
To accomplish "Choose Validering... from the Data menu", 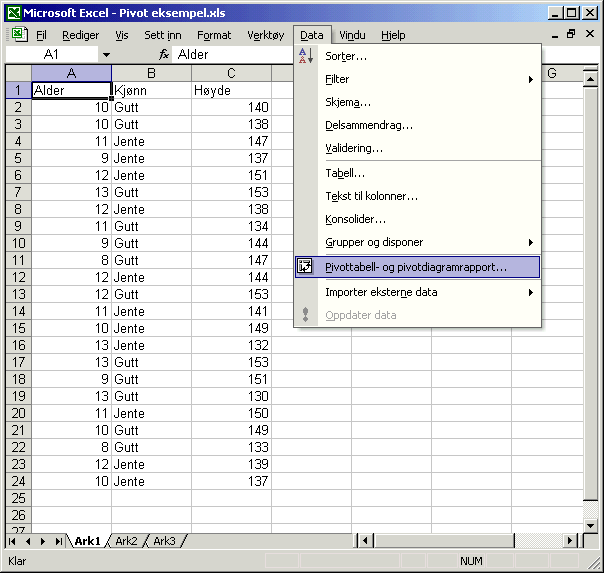I will tap(354, 148).
